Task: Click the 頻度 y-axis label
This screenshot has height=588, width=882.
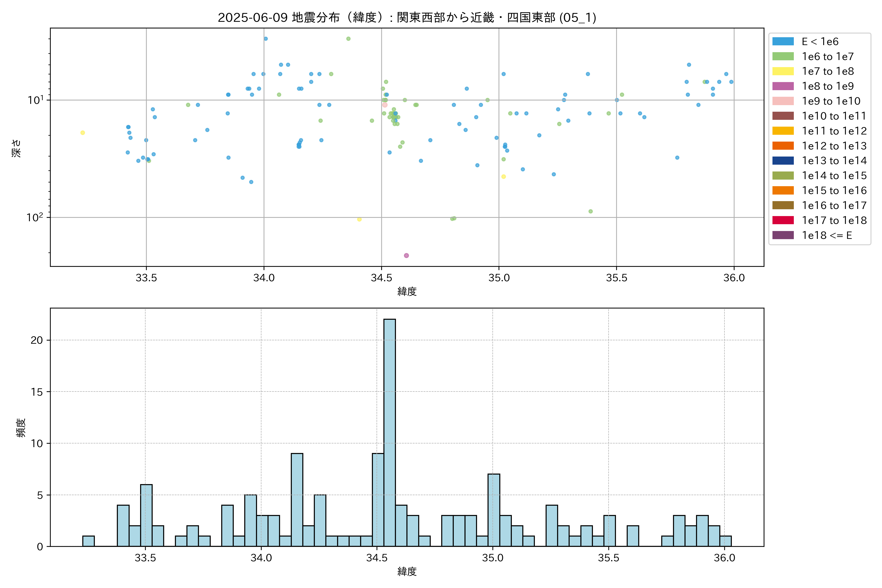Action: click(x=21, y=428)
